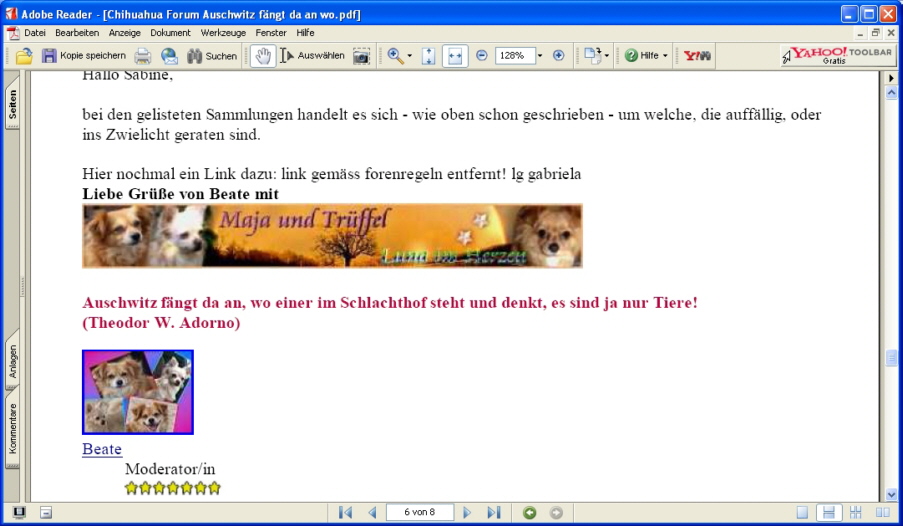903x526 pixels.
Task: Click the zoom out minus button
Action: tap(481, 56)
